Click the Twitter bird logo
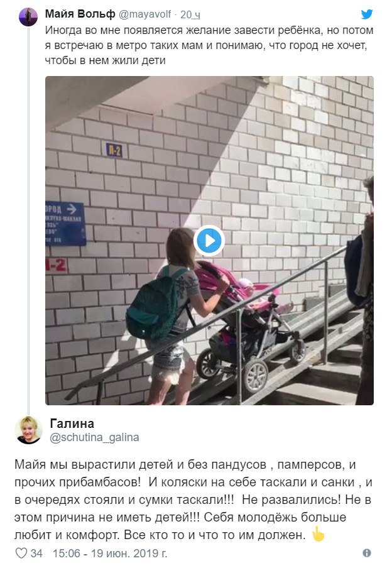Viewport: 392px width, 568px height. (x=367, y=14)
